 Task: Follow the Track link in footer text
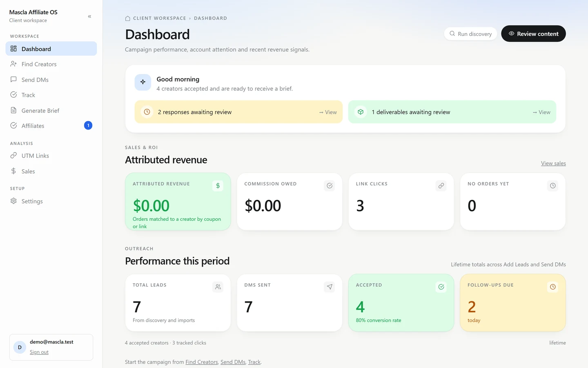pos(254,362)
